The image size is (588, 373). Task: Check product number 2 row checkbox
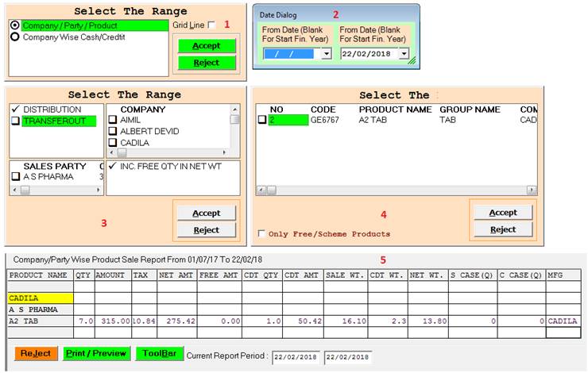pos(262,121)
